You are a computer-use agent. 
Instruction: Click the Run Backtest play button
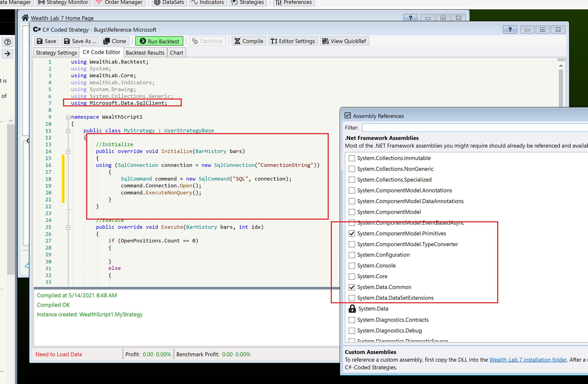(x=159, y=41)
